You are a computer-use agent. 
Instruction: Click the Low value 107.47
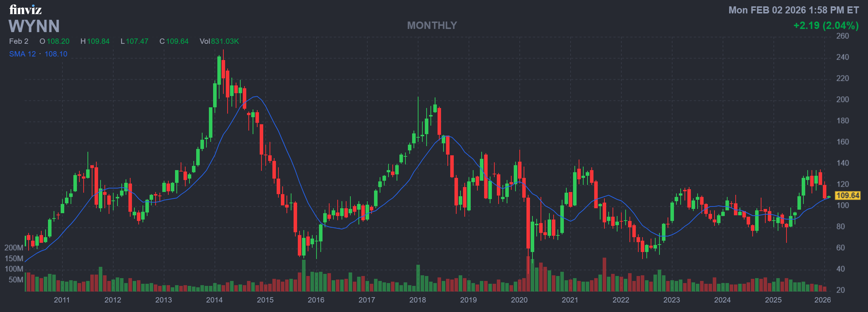pyautogui.click(x=137, y=41)
